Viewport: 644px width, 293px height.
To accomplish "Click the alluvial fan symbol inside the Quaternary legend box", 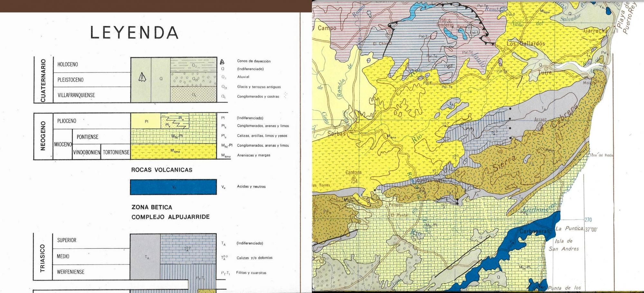I will (142, 78).
